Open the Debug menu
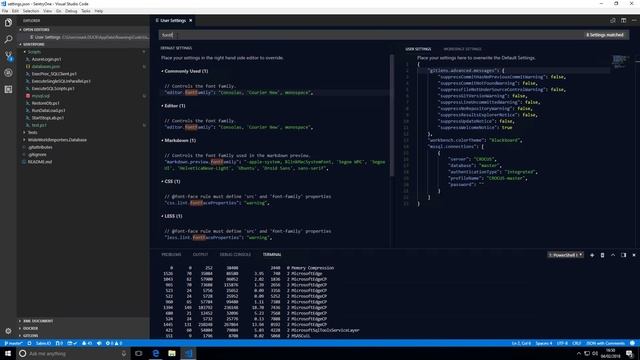Viewport: 640px width, 360px height. (x=71, y=11)
